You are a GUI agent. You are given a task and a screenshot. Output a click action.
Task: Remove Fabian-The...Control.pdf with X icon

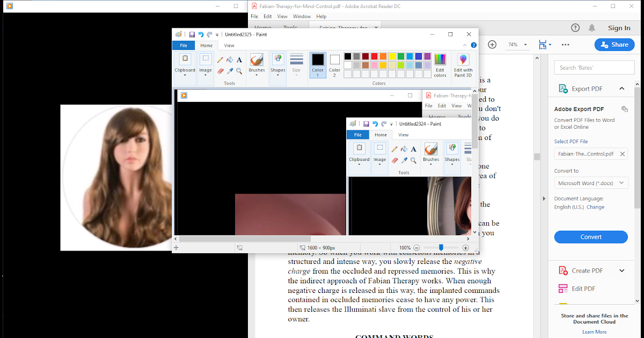(623, 154)
